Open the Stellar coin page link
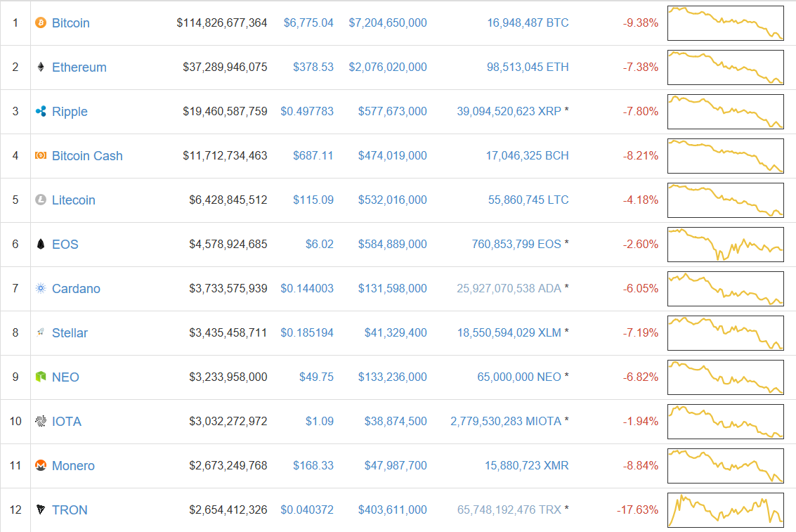 [x=70, y=333]
